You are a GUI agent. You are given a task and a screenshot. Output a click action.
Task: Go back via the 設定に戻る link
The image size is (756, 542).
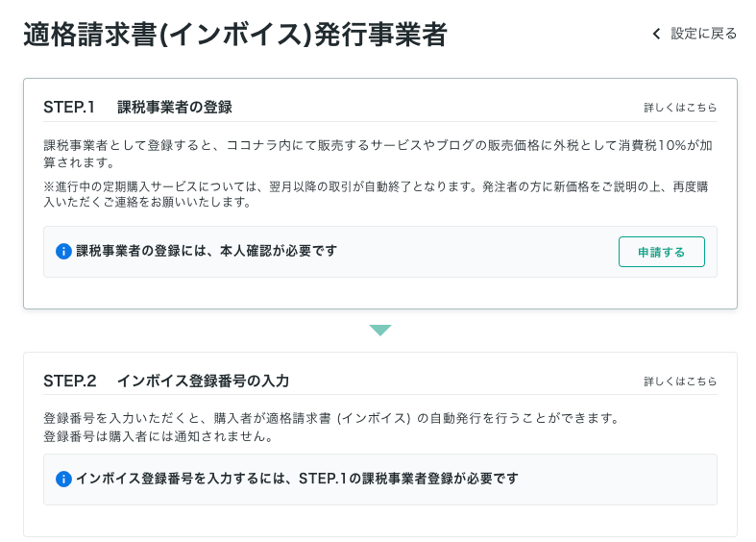click(x=703, y=34)
